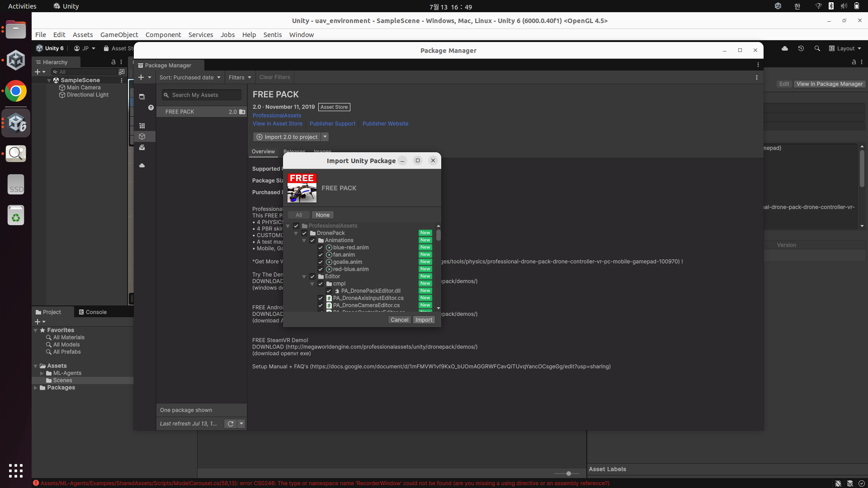The image size is (868, 488).
Task: Uncheck the fan.anim checkbox
Action: tap(321, 255)
